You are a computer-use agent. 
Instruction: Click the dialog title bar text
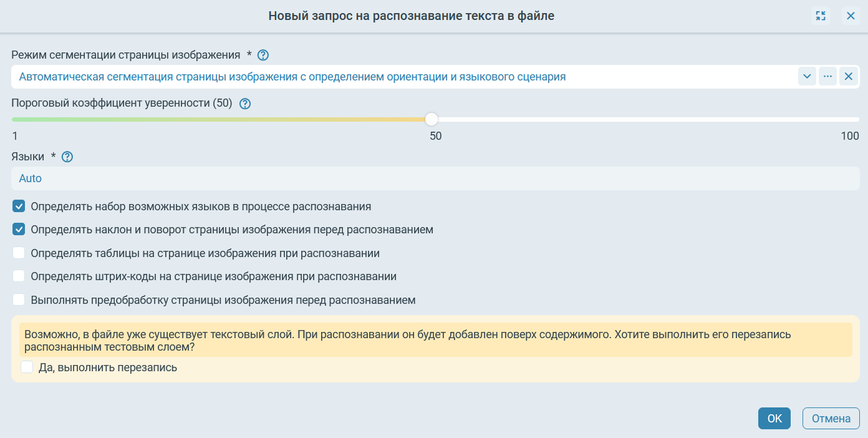[411, 16]
